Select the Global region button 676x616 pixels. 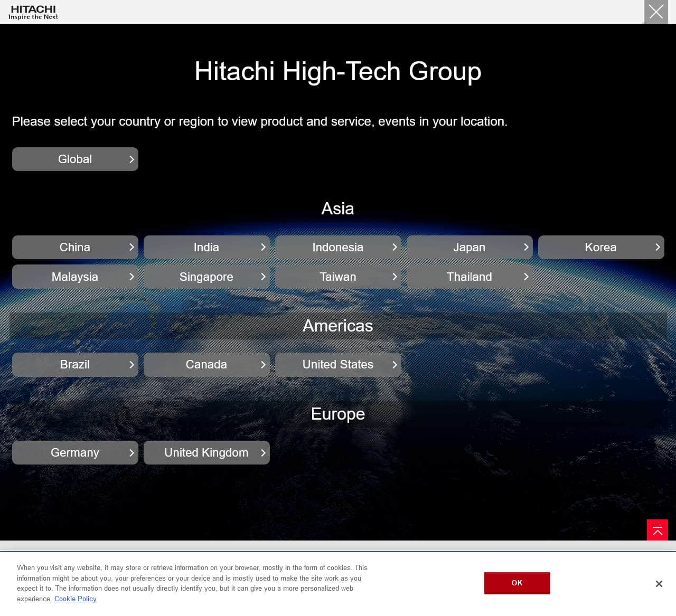click(x=75, y=159)
